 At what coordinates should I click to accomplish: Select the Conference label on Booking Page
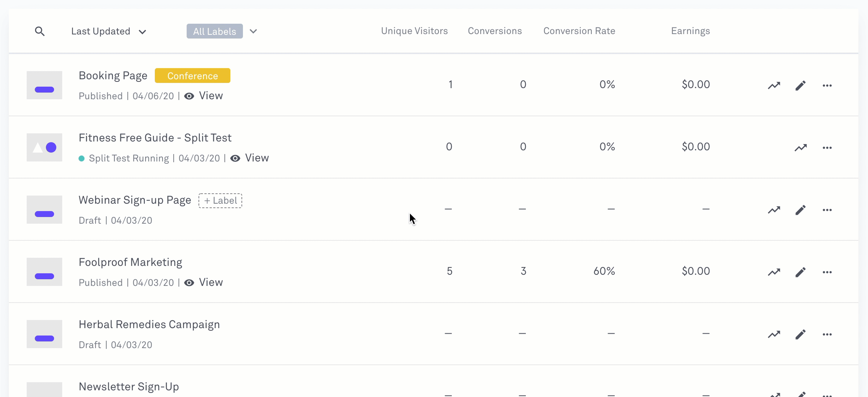coord(192,76)
